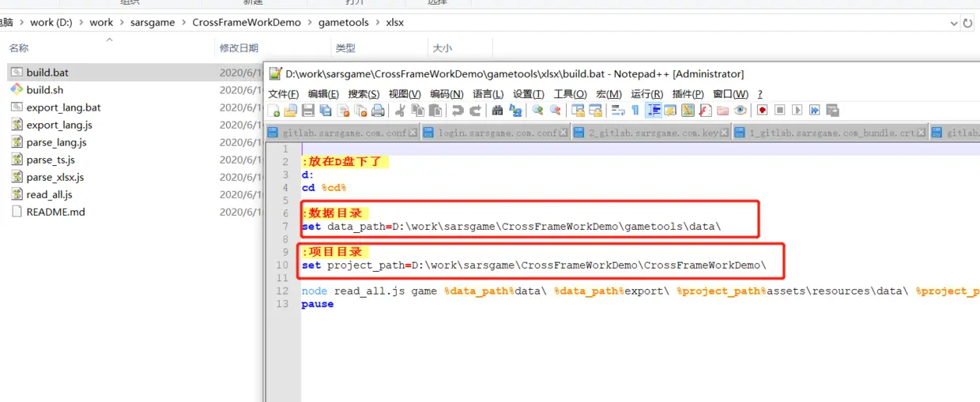The image size is (980, 402).
Task: Click the macro Playback icon
Action: tap(797, 111)
